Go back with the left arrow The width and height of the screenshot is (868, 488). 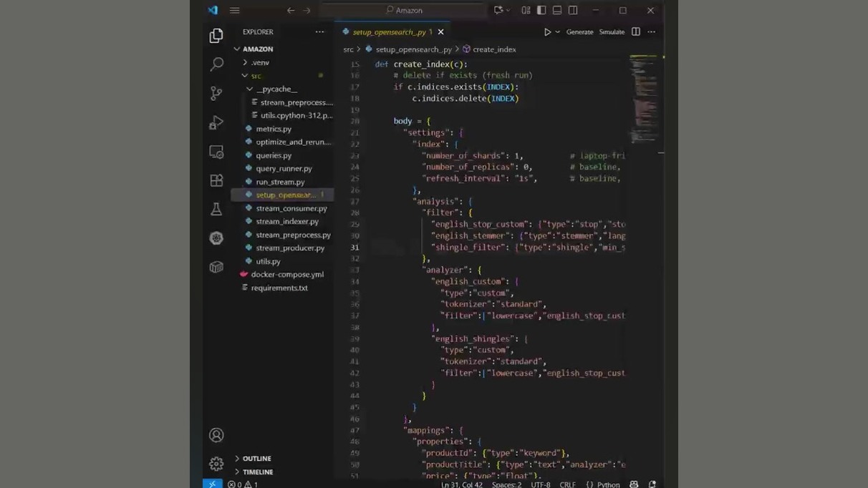click(x=291, y=10)
